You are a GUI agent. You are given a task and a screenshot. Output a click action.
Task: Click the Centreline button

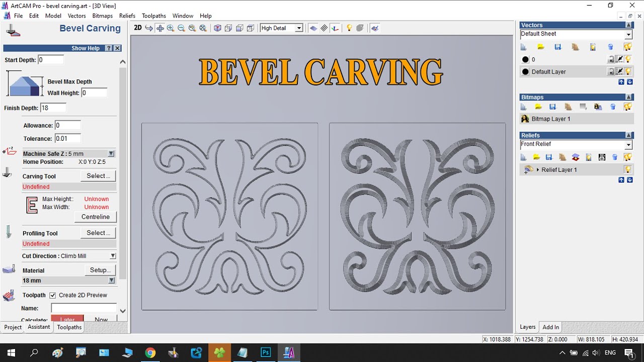[96, 217]
